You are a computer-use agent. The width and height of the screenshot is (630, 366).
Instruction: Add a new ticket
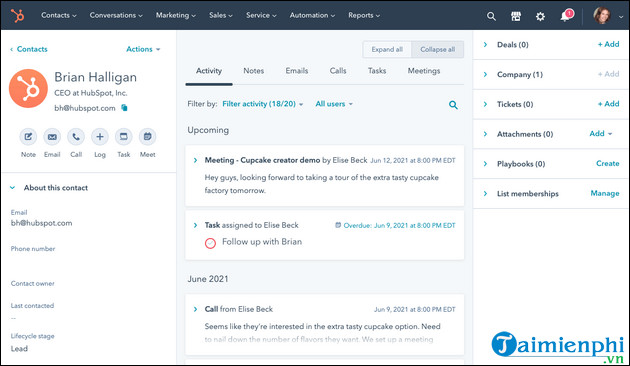(608, 104)
